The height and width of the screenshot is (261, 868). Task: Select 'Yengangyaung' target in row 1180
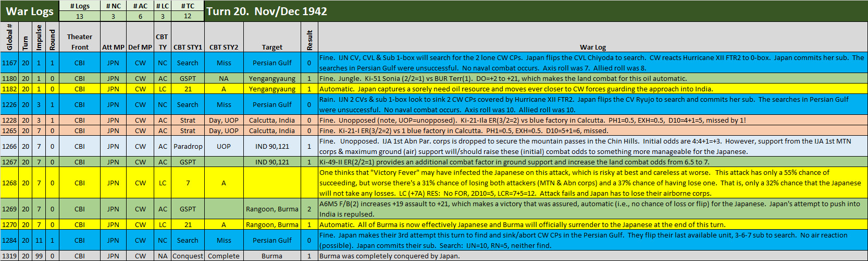click(272, 78)
